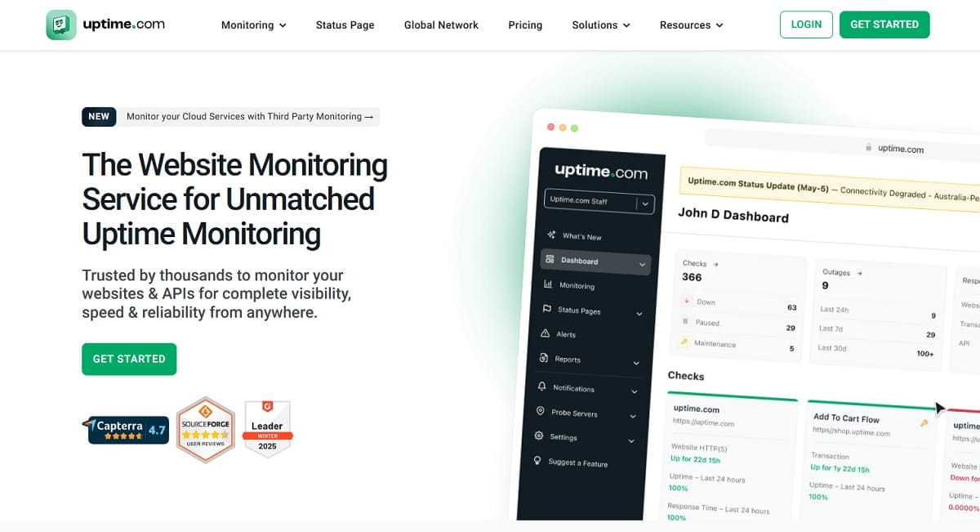Screen dimensions: 980x532
Task: Open the What's New sidebar item
Action: [x=581, y=237]
